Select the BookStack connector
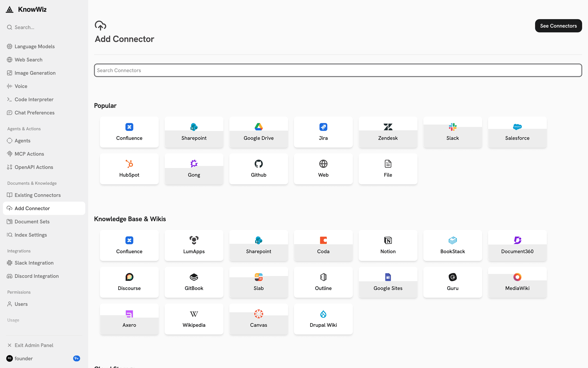The image size is (588, 368). (x=452, y=245)
